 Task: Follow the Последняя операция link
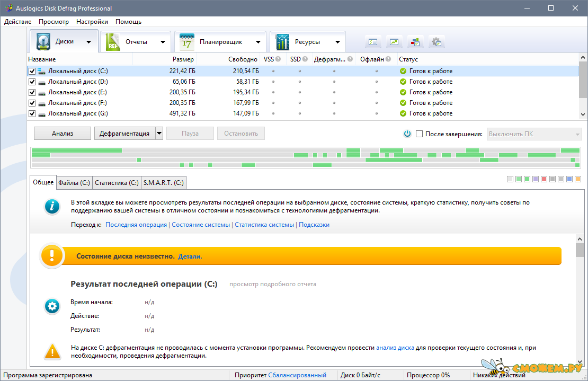(136, 225)
